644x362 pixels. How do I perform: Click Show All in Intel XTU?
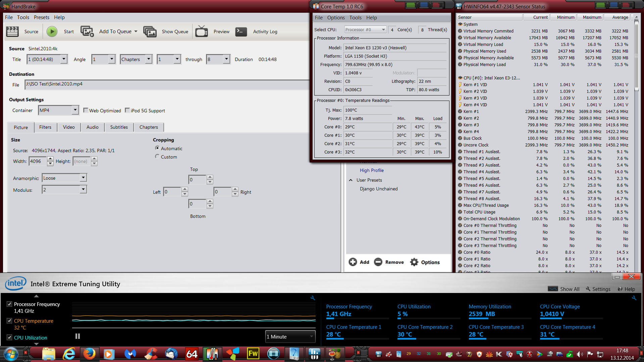click(564, 289)
